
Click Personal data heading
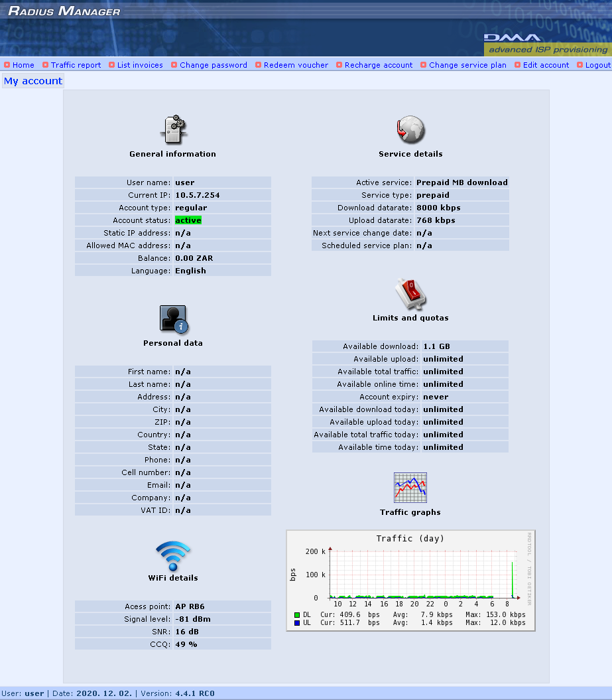coord(172,343)
